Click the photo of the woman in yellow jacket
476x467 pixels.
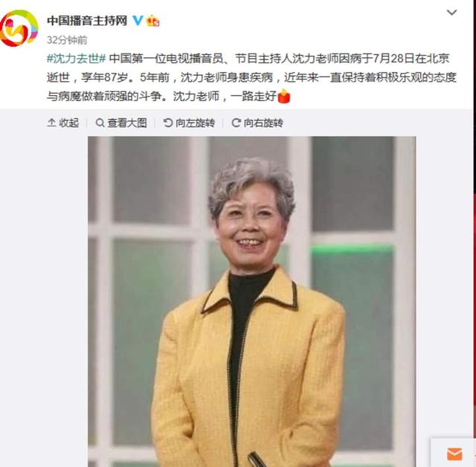(x=251, y=302)
